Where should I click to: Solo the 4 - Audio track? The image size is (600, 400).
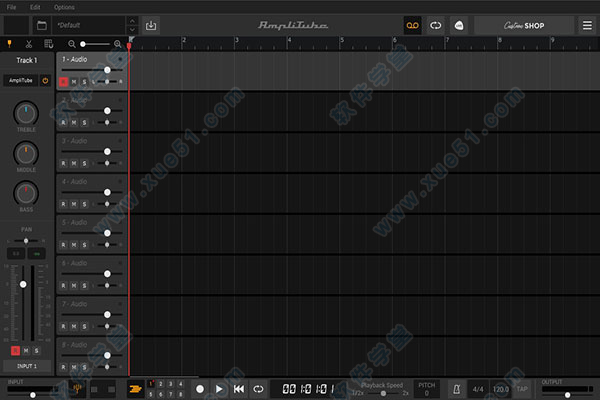(x=84, y=204)
